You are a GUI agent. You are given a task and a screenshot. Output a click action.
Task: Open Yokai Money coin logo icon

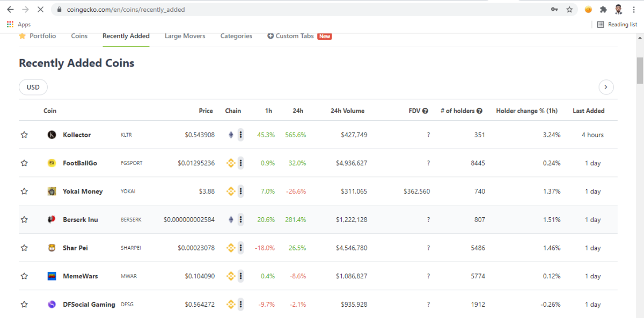pos(52,191)
